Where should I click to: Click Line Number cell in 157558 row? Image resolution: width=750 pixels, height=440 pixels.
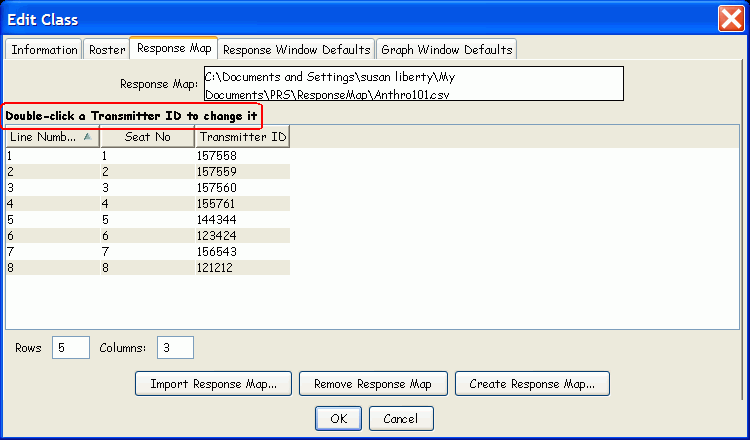53,156
